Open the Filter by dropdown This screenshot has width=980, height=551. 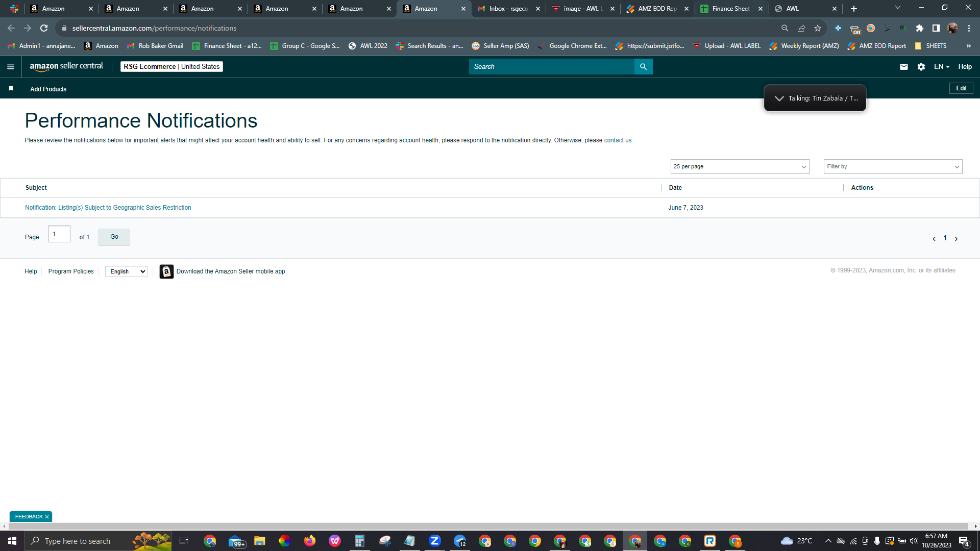click(893, 167)
